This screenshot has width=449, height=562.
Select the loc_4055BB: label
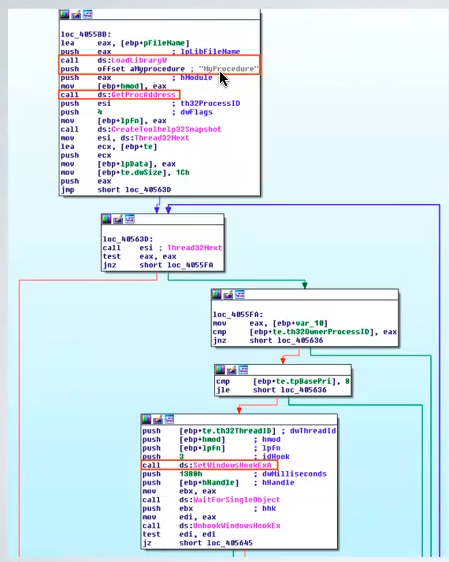pyautogui.click(x=86, y=34)
